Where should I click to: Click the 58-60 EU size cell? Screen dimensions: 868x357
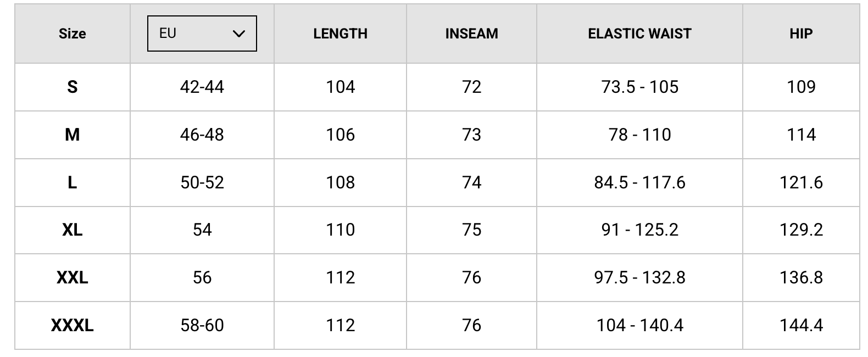click(x=202, y=325)
